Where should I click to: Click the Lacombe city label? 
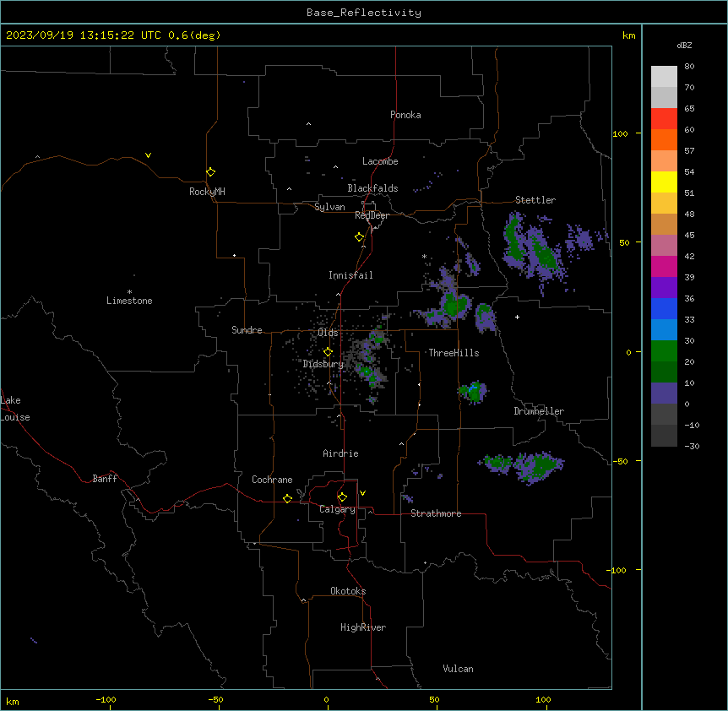click(x=380, y=161)
